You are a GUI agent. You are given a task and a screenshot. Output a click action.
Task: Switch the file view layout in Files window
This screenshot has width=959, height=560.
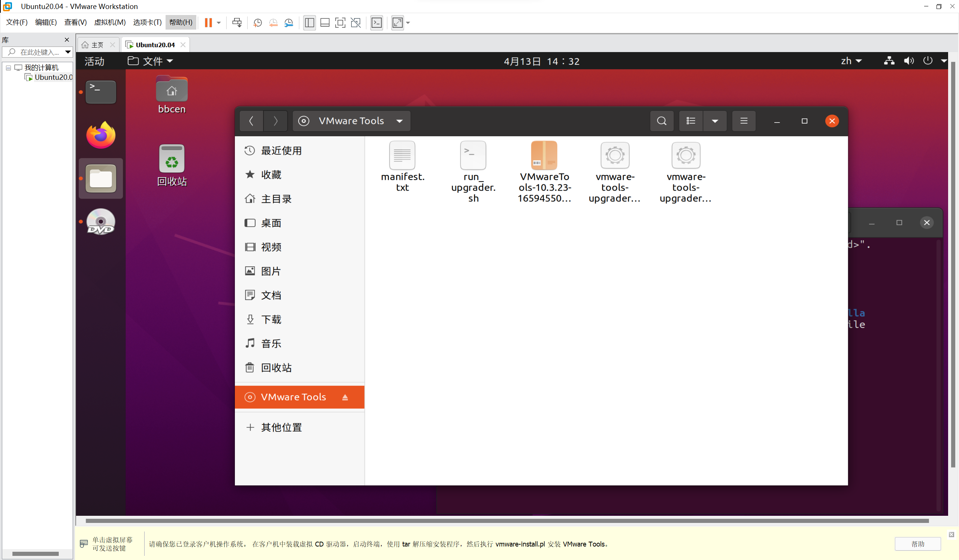point(691,121)
